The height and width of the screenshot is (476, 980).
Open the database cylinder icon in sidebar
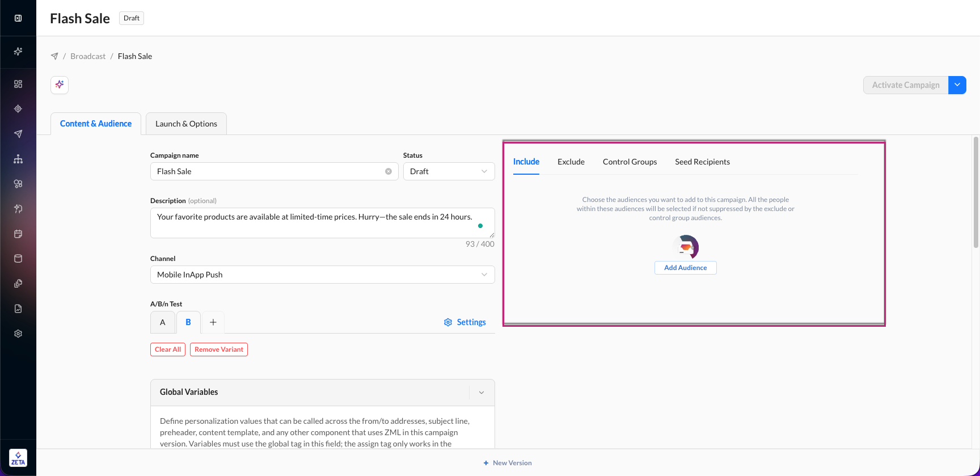click(x=18, y=259)
